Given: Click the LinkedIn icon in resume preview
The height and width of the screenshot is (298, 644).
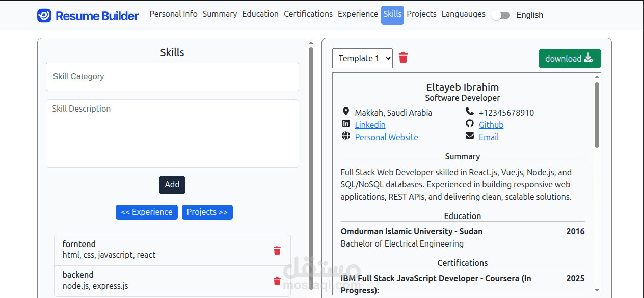Looking at the screenshot, I should click(346, 124).
